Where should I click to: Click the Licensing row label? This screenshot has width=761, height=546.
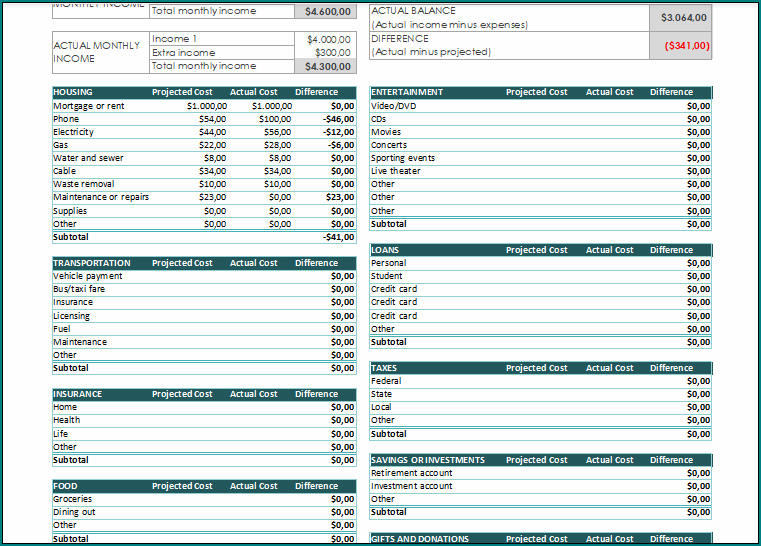click(71, 316)
